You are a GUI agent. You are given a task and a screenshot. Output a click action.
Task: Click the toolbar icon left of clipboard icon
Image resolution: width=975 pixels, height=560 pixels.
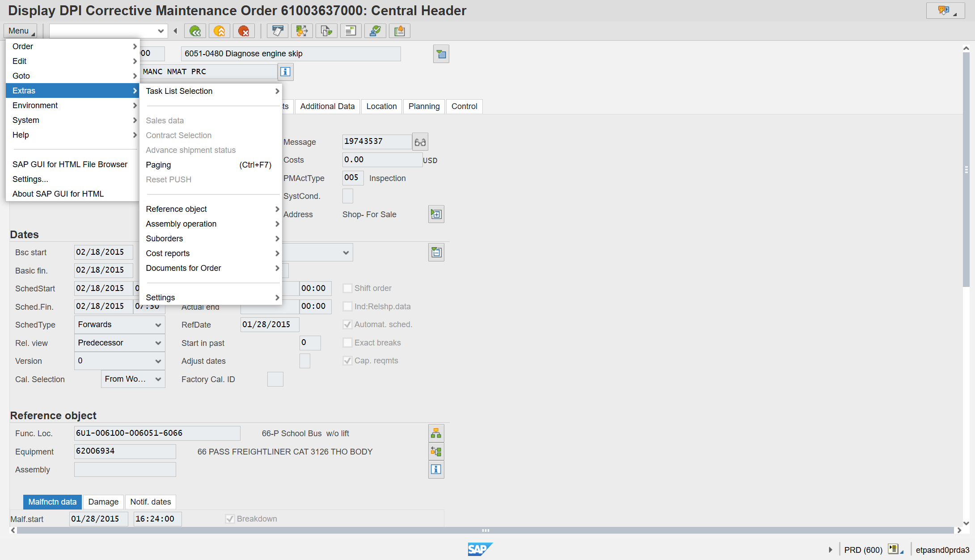coord(375,31)
